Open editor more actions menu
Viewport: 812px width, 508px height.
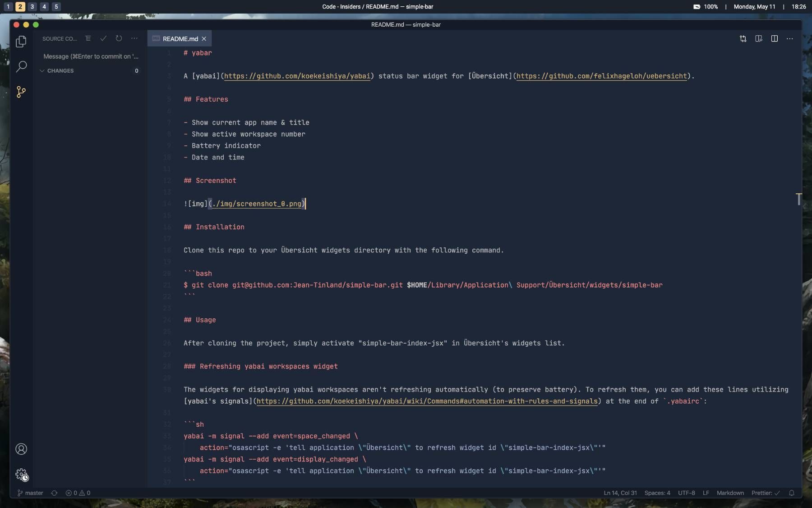789,39
